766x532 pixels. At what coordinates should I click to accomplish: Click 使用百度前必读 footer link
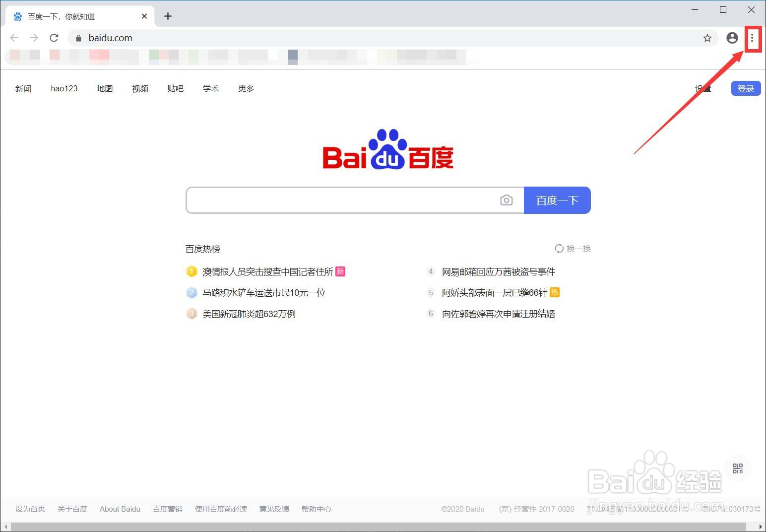(x=221, y=509)
